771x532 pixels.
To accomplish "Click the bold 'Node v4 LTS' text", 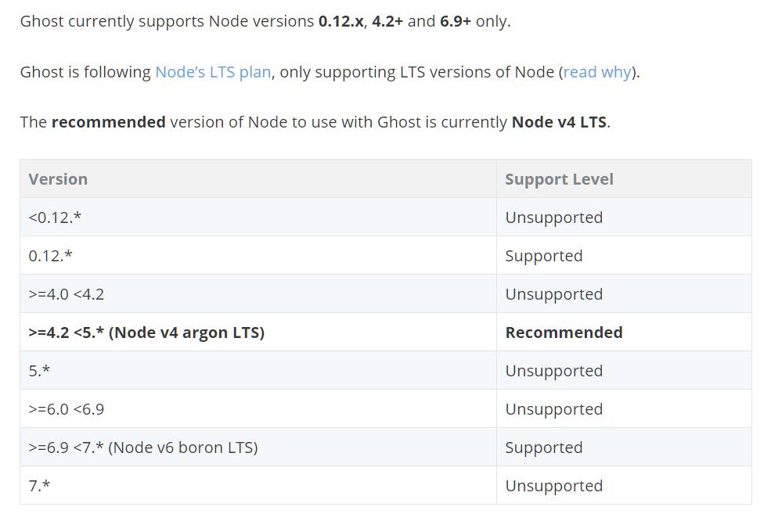I will click(x=559, y=122).
